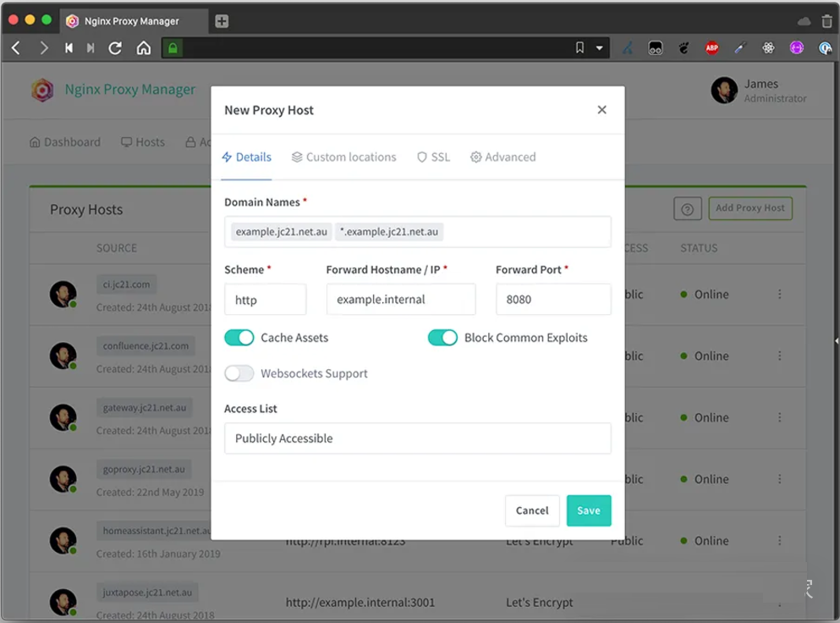Open the Custom locations tab
The height and width of the screenshot is (623, 840).
click(x=343, y=157)
